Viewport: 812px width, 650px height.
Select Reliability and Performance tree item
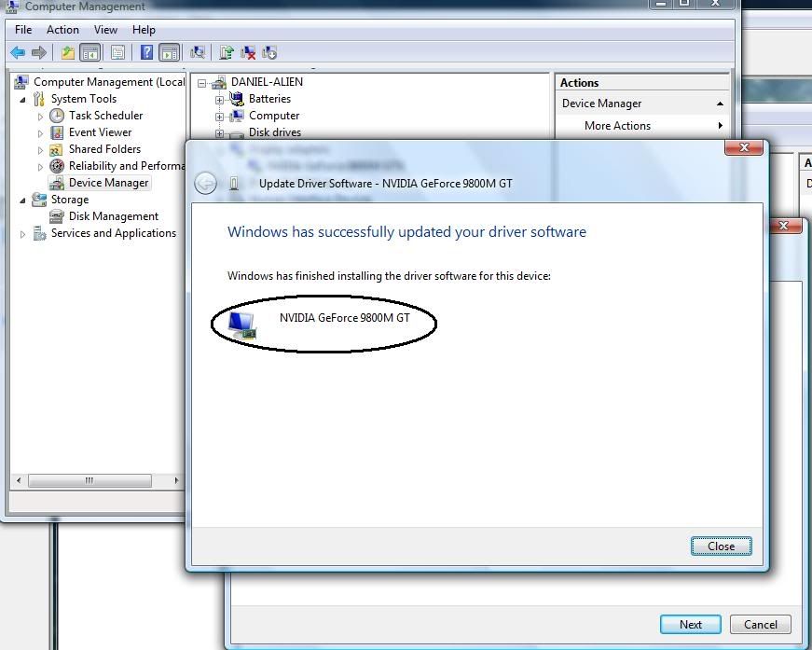point(127,166)
